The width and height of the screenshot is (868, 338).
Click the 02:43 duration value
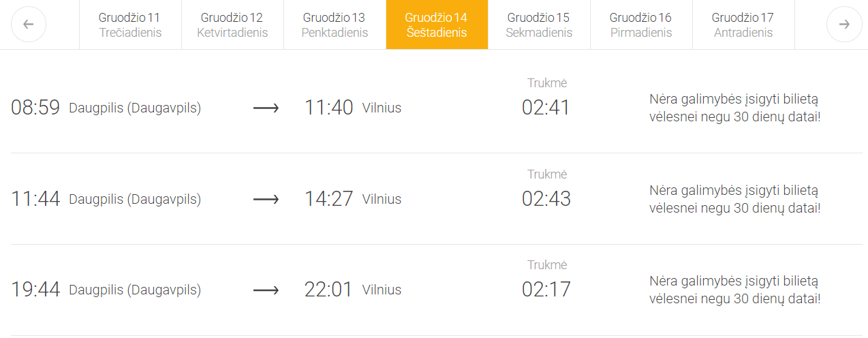(546, 199)
